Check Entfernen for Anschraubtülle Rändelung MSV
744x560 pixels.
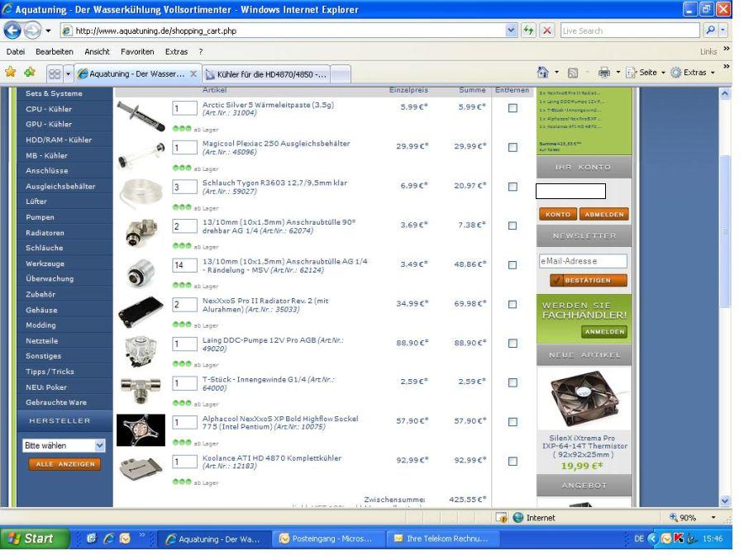[x=513, y=265]
